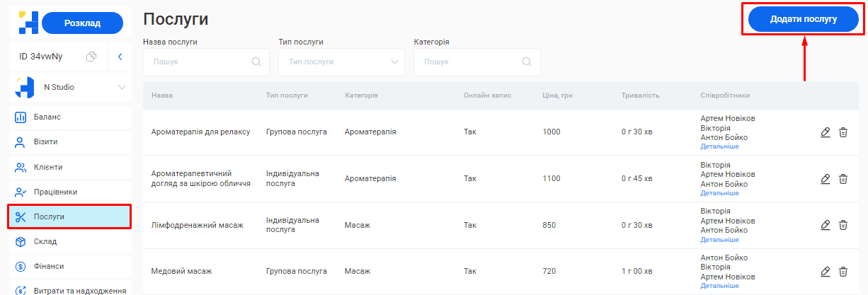Image resolution: width=868 pixels, height=295 pixels.
Task: Click search icon in Категорія field
Action: click(x=527, y=62)
